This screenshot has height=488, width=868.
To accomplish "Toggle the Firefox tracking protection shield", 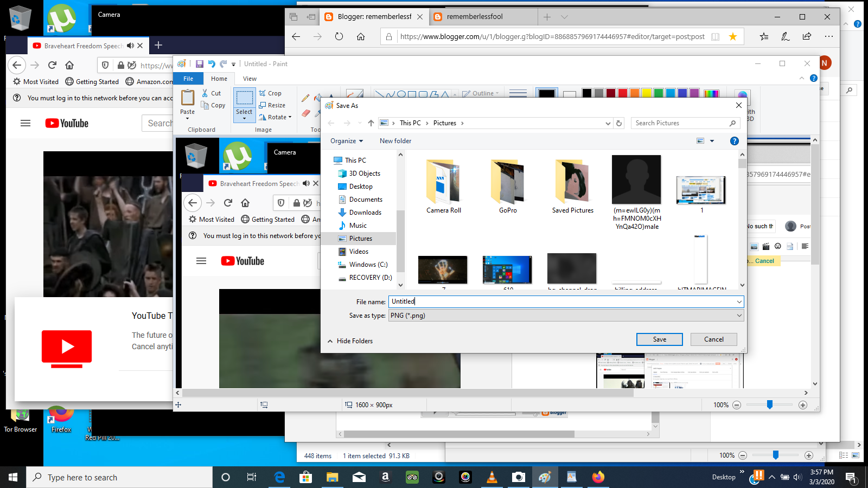I will click(x=105, y=65).
